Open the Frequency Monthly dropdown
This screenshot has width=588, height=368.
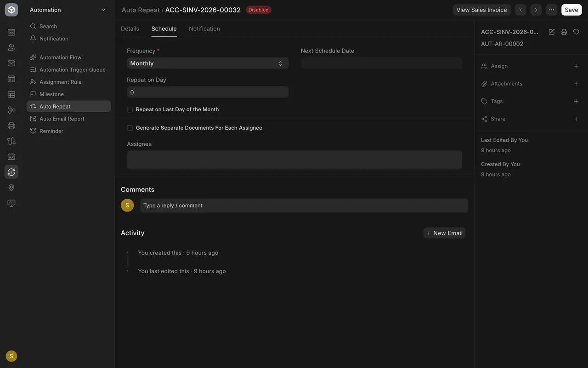pos(208,63)
